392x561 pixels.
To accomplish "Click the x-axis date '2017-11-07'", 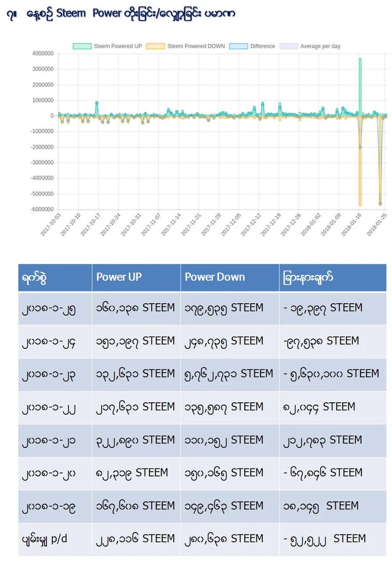I will point(150,225).
